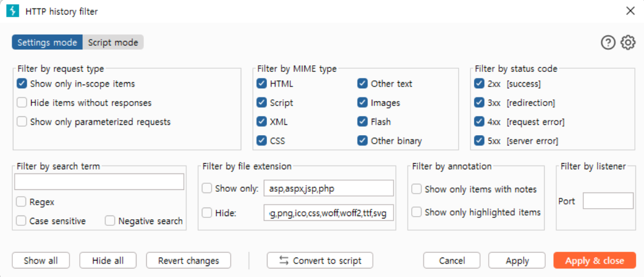
Task: Open the help question mark icon
Action: pos(608,43)
